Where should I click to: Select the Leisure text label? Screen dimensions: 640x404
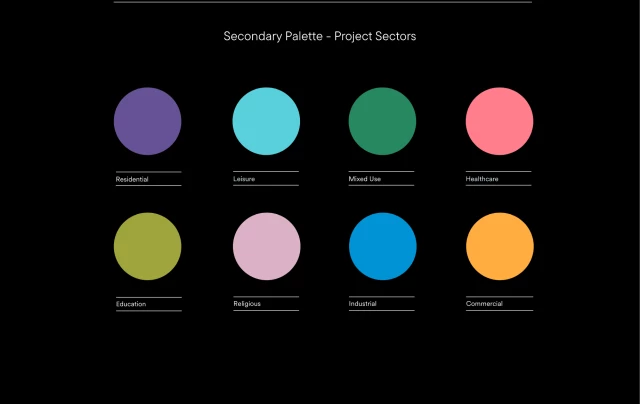[244, 179]
